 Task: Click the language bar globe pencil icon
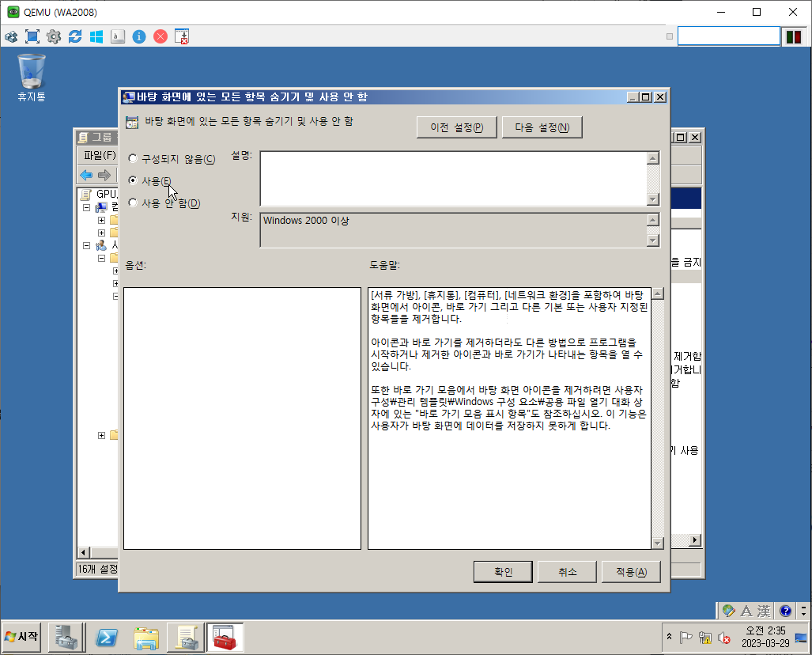point(729,611)
